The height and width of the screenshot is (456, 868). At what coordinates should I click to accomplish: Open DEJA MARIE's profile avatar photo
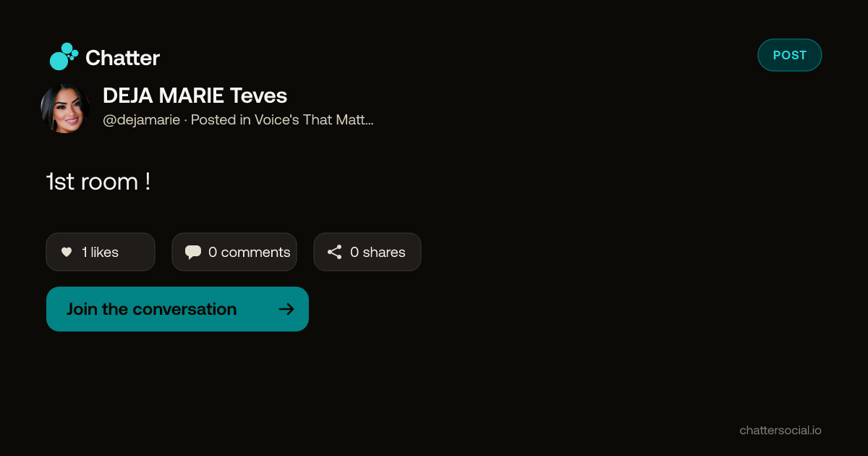pyautogui.click(x=65, y=109)
